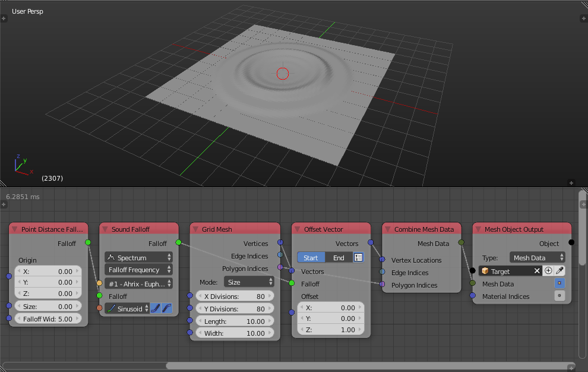Toggle the ease-in interpolation button

(x=155, y=308)
